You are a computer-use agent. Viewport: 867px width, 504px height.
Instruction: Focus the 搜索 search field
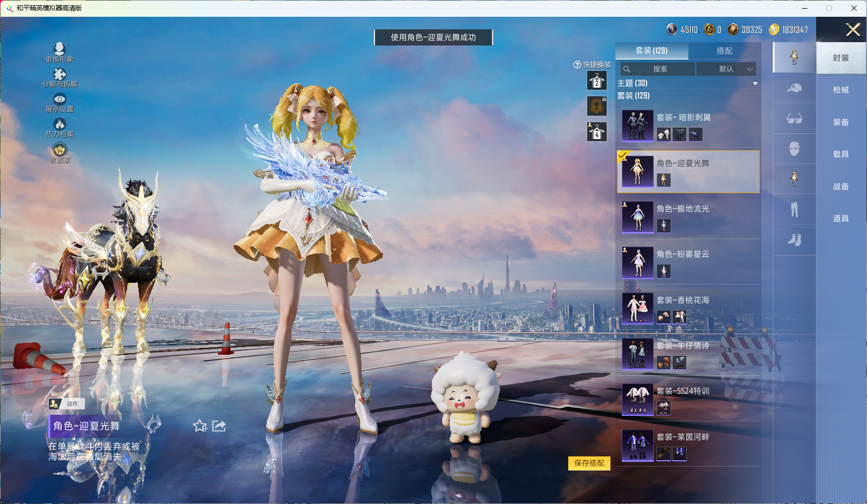tap(658, 69)
